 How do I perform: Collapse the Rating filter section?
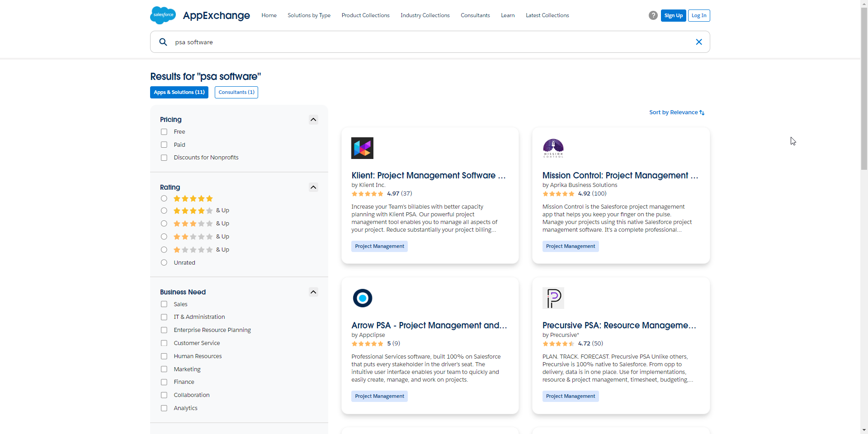click(x=313, y=187)
